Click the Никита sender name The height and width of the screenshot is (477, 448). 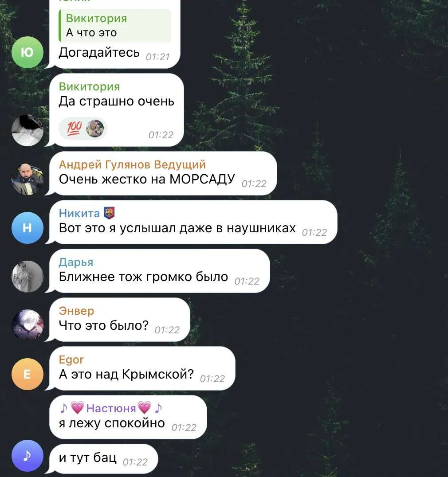(x=79, y=213)
